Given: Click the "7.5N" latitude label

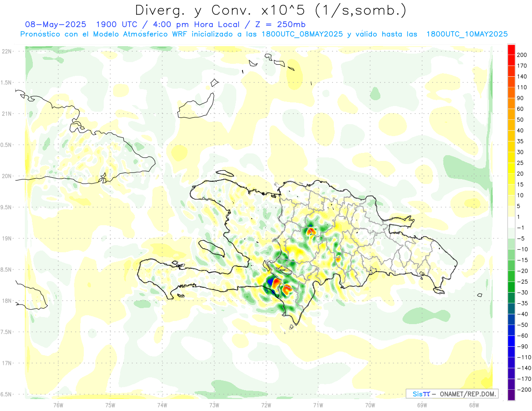Looking at the screenshot, I should [6, 332].
